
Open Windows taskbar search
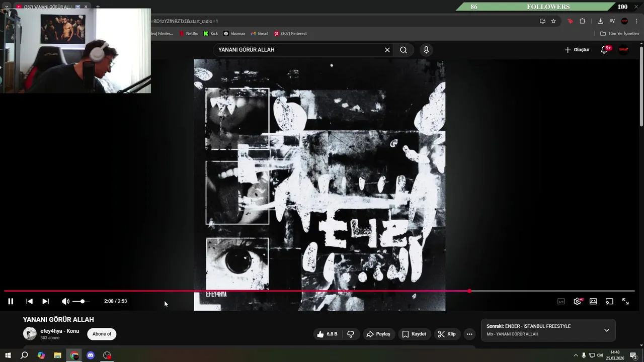(24, 355)
